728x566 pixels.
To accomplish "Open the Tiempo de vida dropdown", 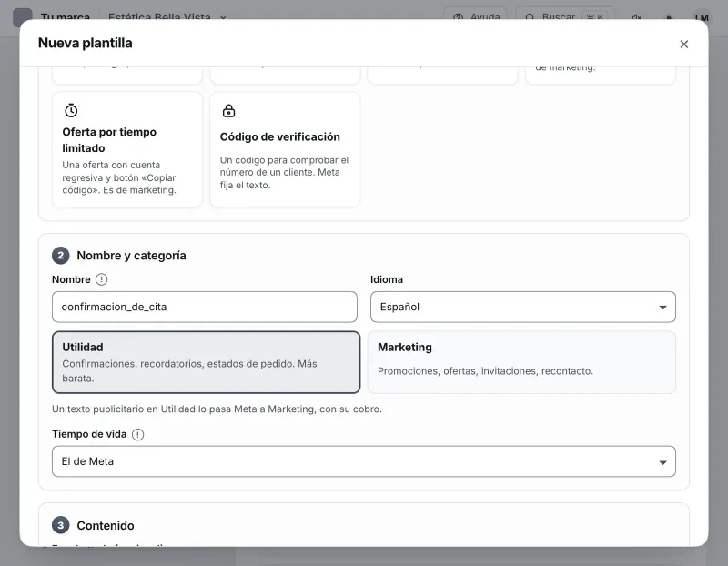I will point(363,461).
